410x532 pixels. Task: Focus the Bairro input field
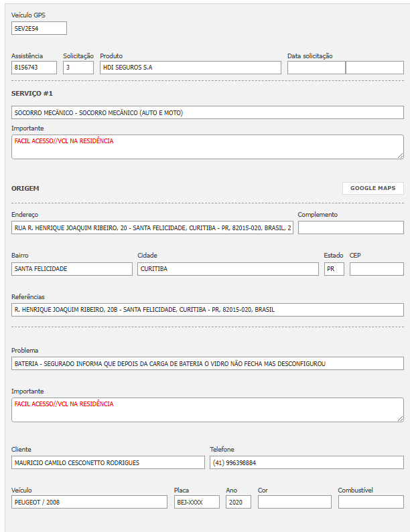click(x=72, y=268)
